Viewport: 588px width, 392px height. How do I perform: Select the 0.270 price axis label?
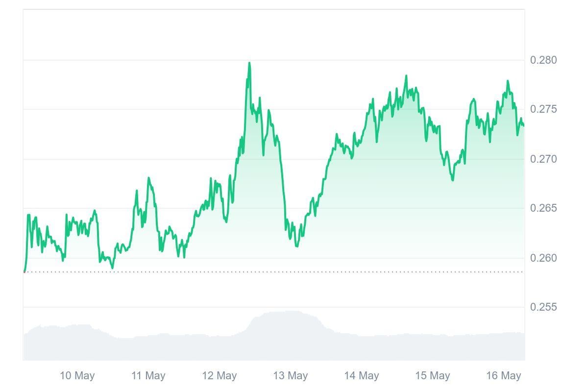(x=543, y=159)
